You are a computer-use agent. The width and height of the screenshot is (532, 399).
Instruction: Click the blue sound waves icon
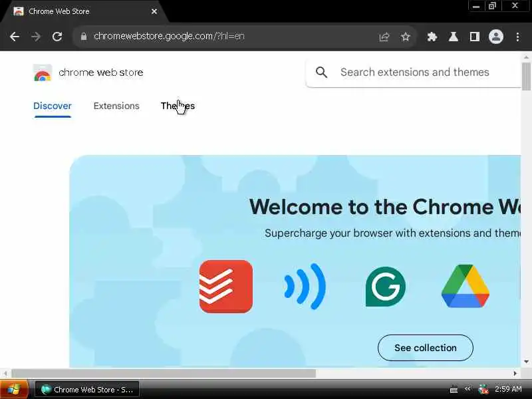(x=305, y=287)
